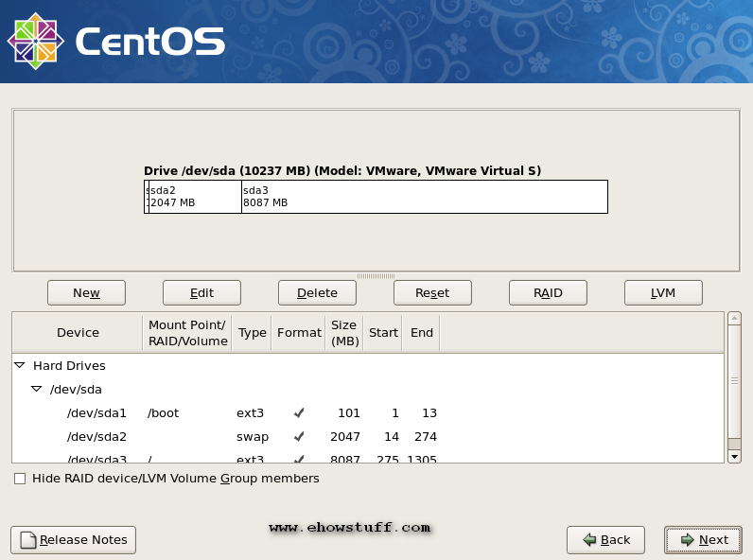
Task: Select the /dev/sda2 partition row
Action: click(x=368, y=437)
